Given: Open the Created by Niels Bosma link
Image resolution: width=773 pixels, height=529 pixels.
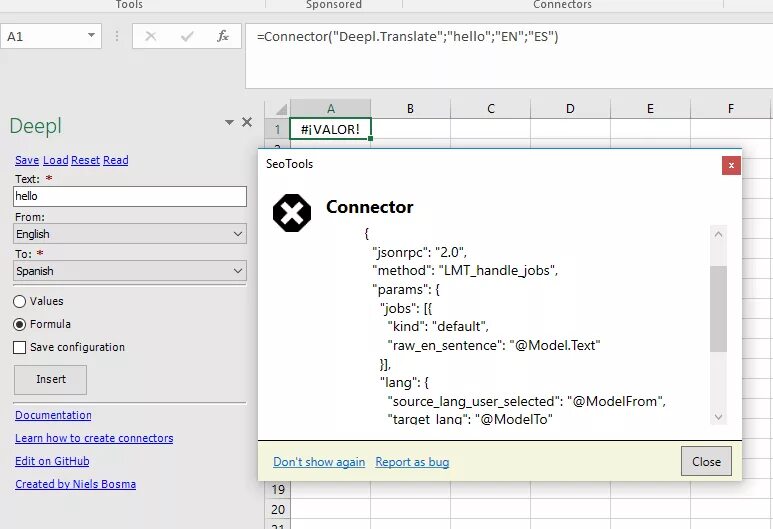Looking at the screenshot, I should 75,484.
